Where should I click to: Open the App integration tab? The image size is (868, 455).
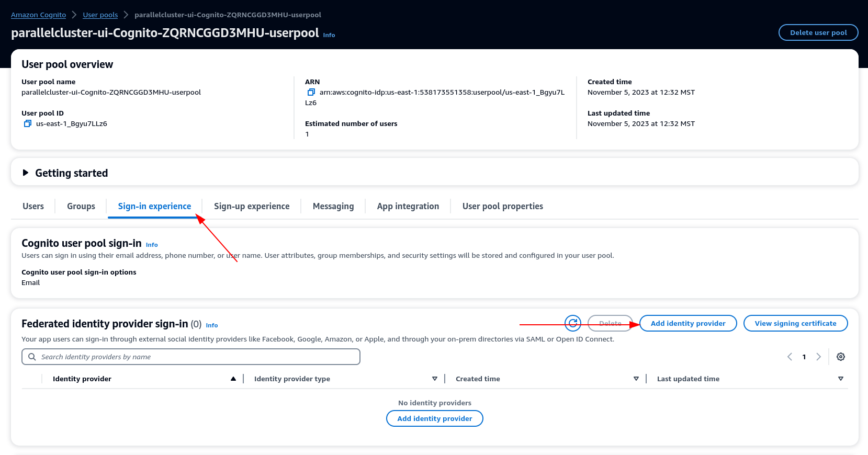408,206
